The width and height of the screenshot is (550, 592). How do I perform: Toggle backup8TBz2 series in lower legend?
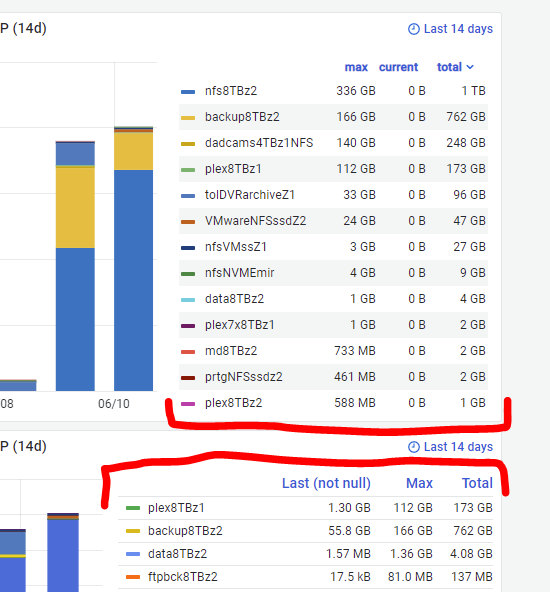coord(185,531)
